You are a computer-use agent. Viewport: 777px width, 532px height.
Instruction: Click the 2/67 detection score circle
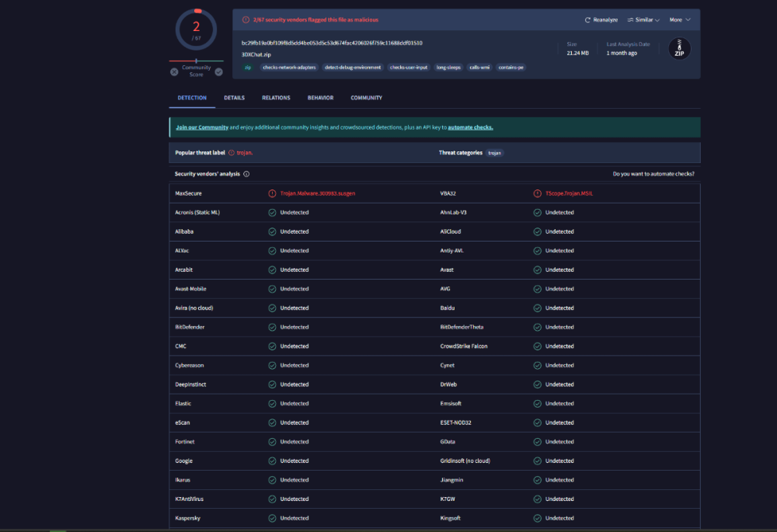coord(197,30)
